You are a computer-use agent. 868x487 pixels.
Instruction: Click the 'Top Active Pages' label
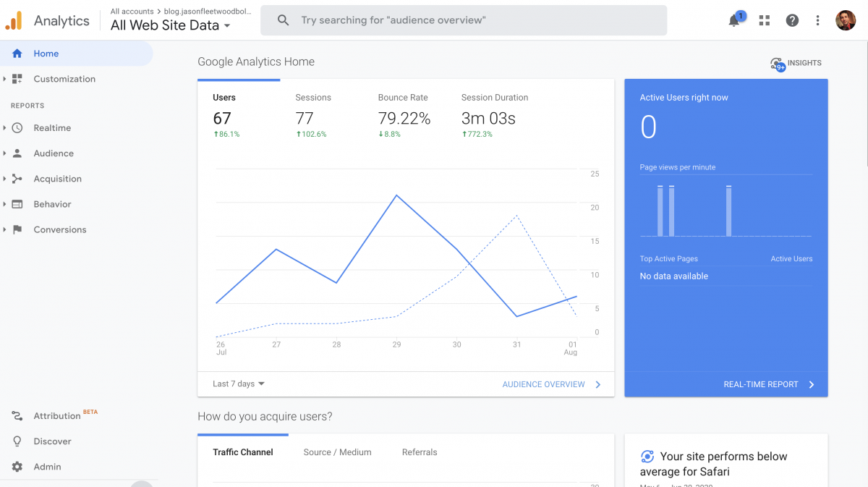pyautogui.click(x=669, y=258)
